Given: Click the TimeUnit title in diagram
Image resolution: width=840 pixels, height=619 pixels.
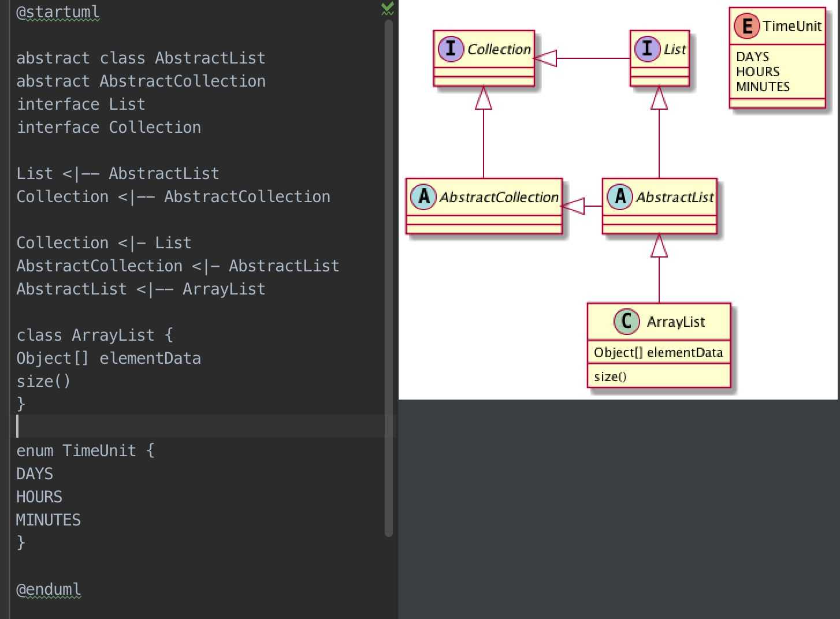Looking at the screenshot, I should click(792, 26).
